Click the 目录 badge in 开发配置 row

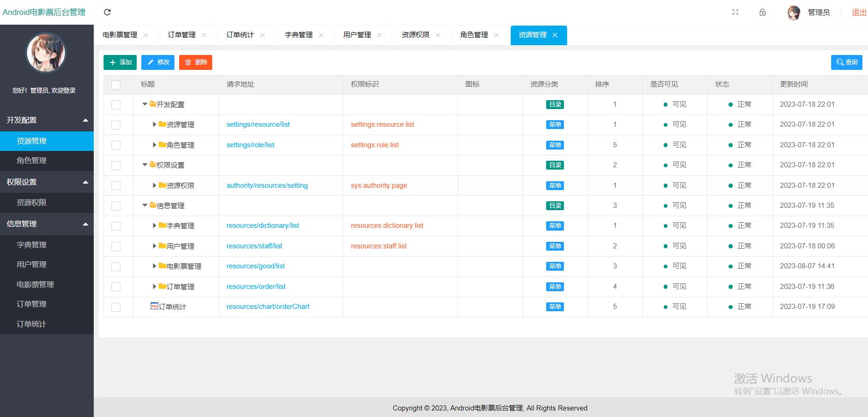[555, 104]
